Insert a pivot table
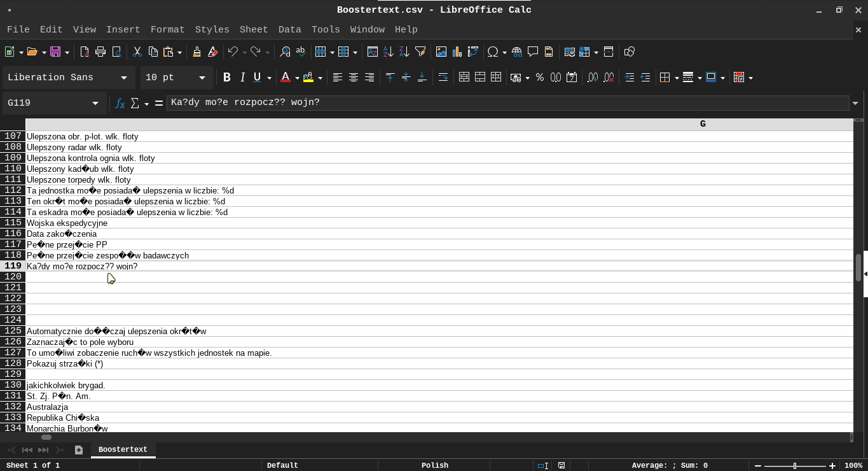The image size is (868, 471). (473, 52)
